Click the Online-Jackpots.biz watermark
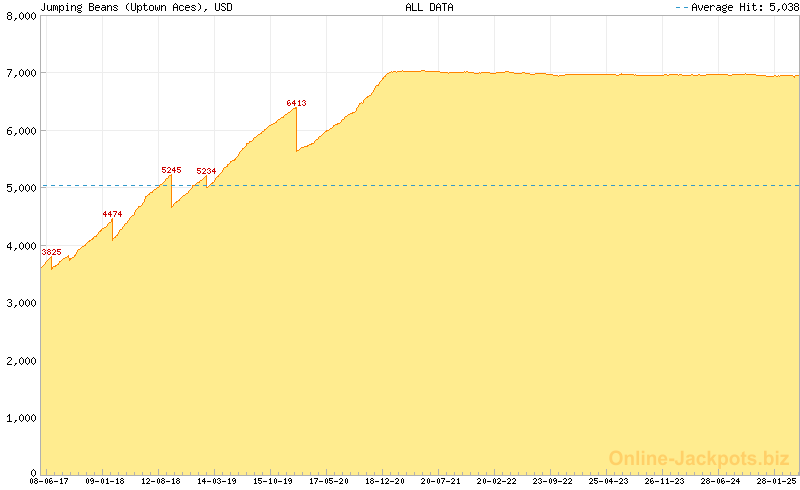 [699, 458]
